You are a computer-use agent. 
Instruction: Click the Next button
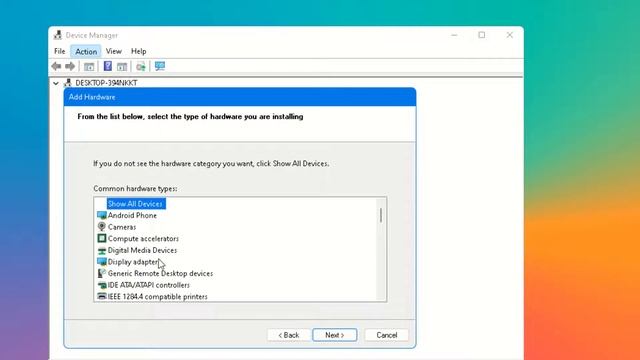pos(335,335)
